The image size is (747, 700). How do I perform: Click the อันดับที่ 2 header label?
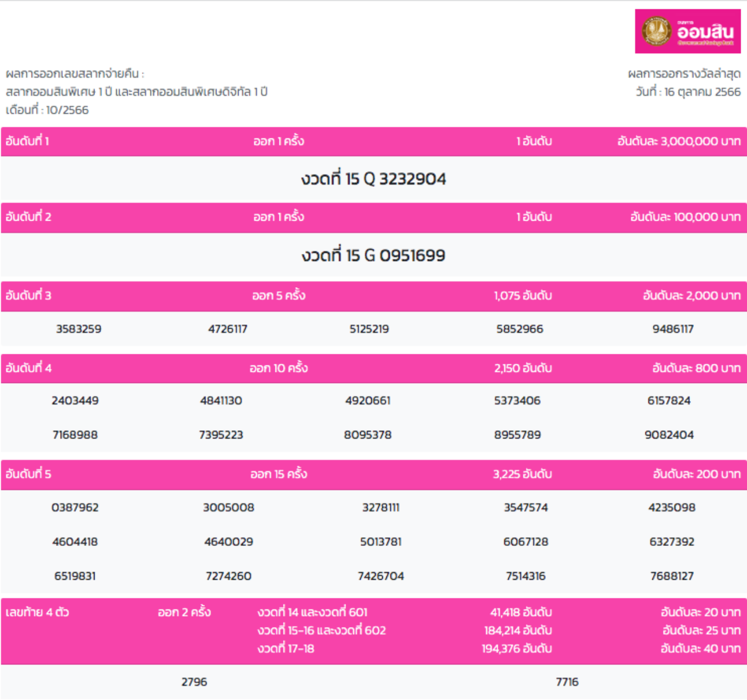click(29, 217)
